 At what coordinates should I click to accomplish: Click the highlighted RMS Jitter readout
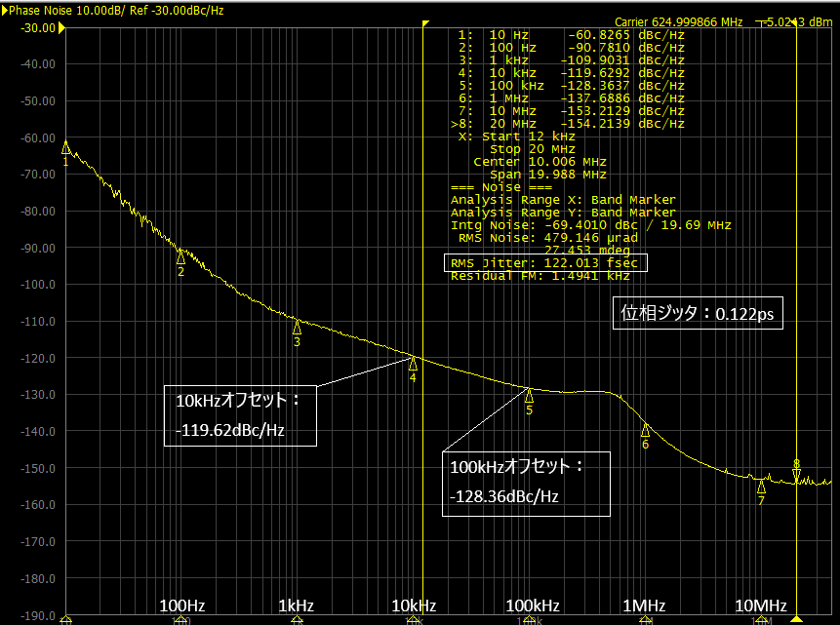545,262
